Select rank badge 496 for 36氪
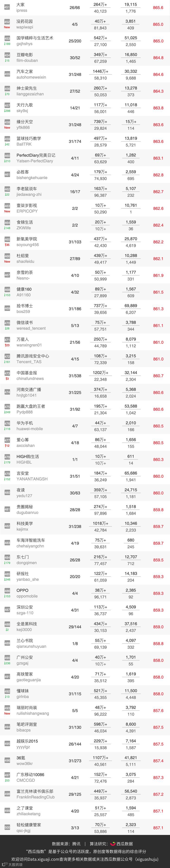The width and height of the screenshot is (170, 868). pos(7,760)
